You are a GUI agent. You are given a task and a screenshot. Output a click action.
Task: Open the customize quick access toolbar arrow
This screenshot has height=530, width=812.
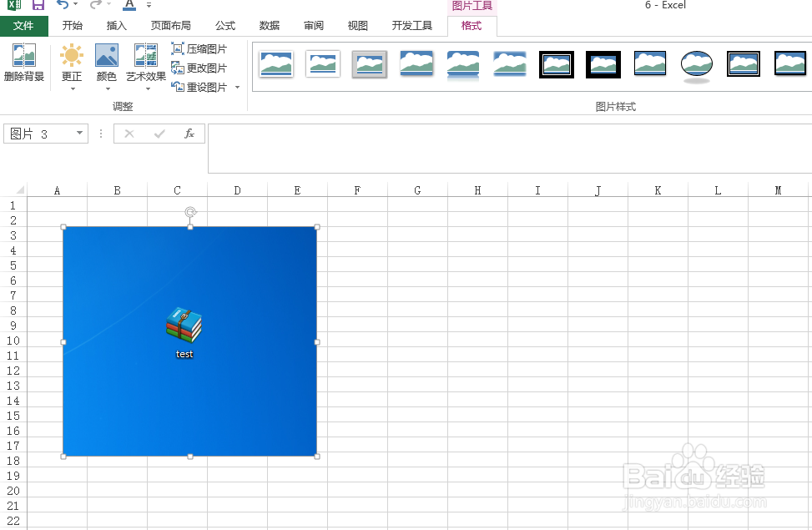coord(149,5)
